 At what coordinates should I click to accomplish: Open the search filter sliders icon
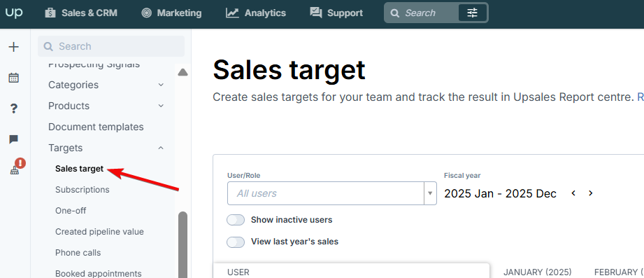tap(472, 13)
